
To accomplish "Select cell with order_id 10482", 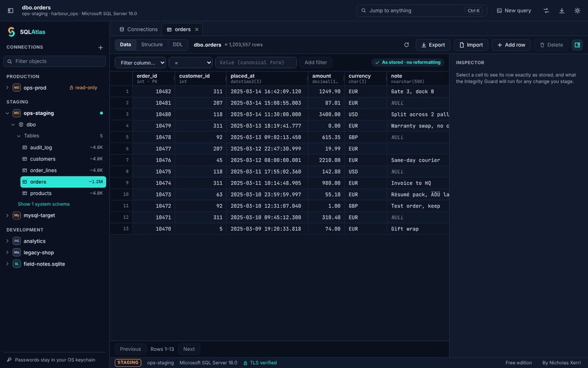I will click(x=153, y=91).
